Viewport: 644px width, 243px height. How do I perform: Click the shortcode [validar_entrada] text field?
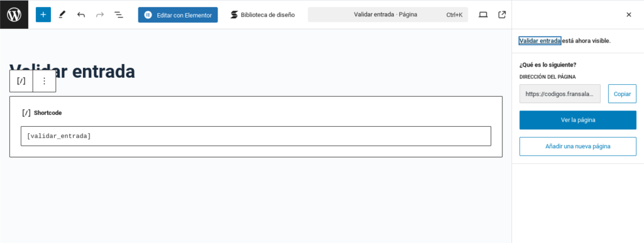[256, 136]
